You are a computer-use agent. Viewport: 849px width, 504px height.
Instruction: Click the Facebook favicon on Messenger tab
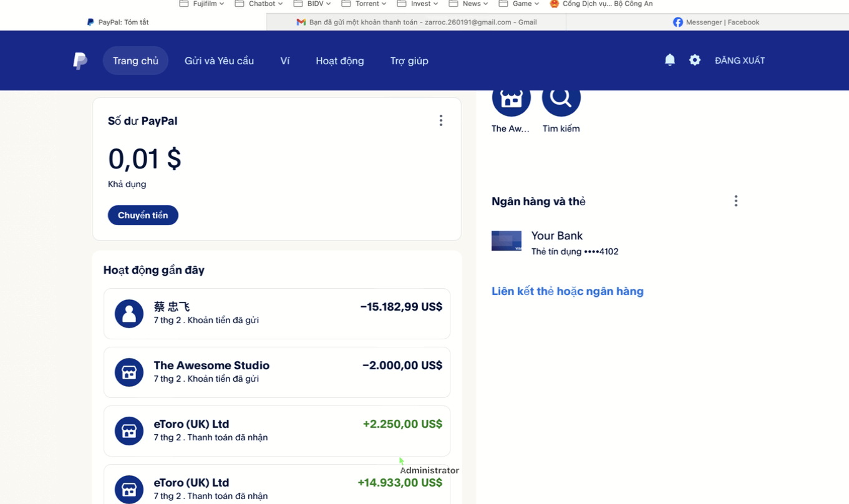point(677,22)
